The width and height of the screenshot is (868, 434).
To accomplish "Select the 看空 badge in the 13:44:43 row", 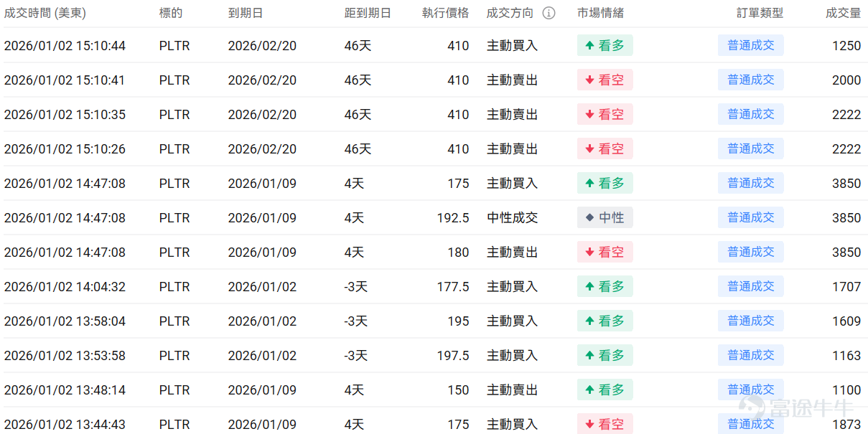I will tap(605, 424).
